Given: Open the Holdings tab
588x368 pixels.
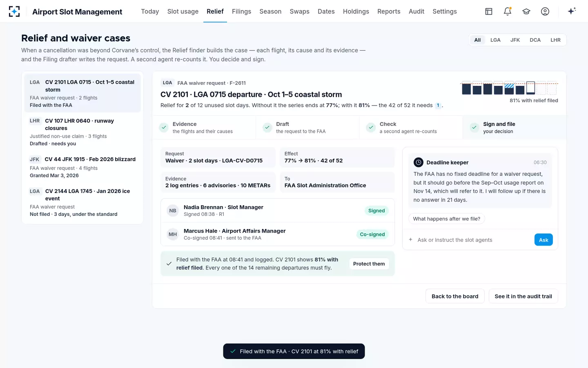Looking at the screenshot, I should pos(356,11).
